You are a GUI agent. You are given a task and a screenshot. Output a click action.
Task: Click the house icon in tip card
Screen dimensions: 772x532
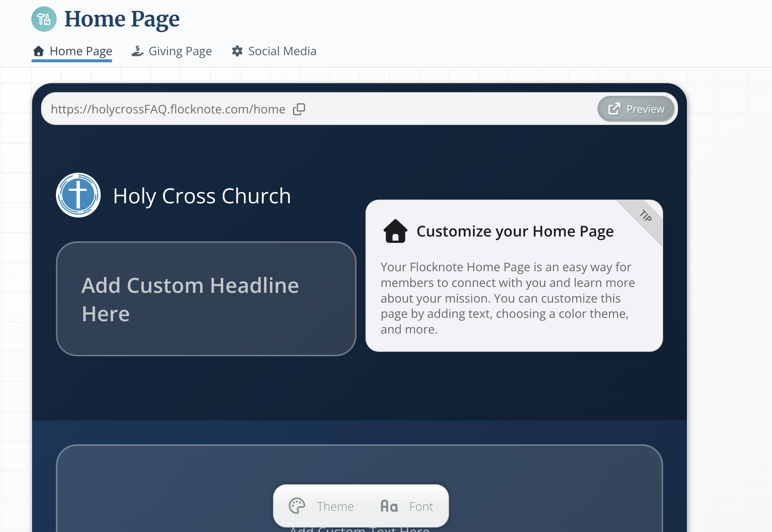coord(395,231)
